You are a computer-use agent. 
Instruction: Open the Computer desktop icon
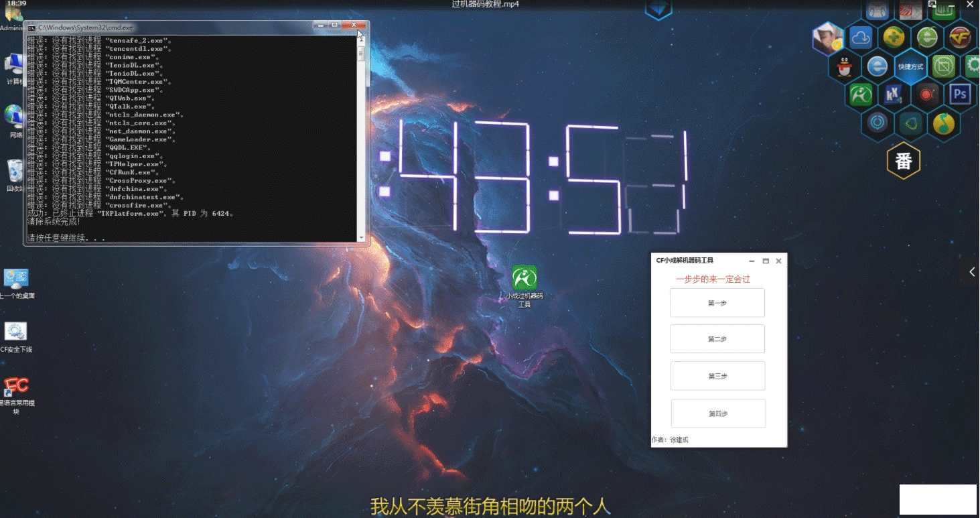point(13,68)
